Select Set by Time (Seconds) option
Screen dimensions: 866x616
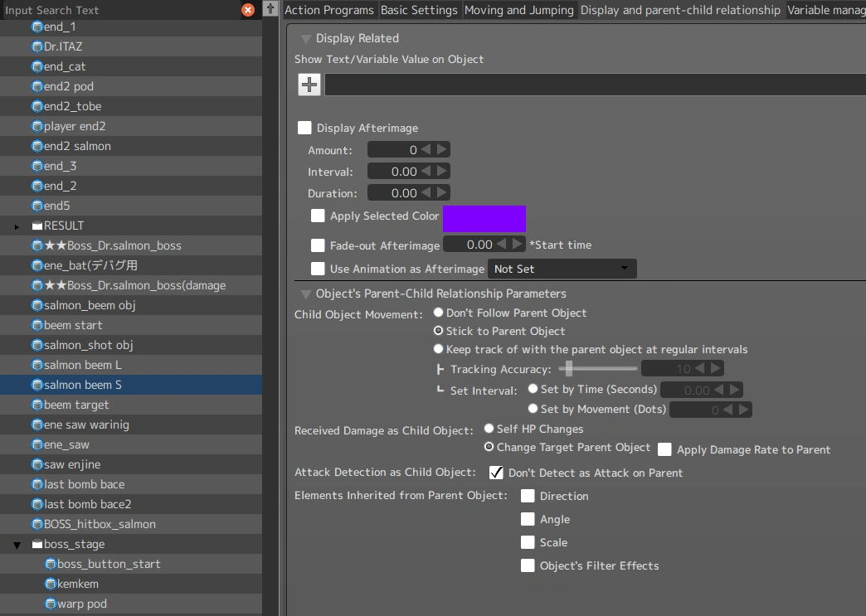(533, 389)
